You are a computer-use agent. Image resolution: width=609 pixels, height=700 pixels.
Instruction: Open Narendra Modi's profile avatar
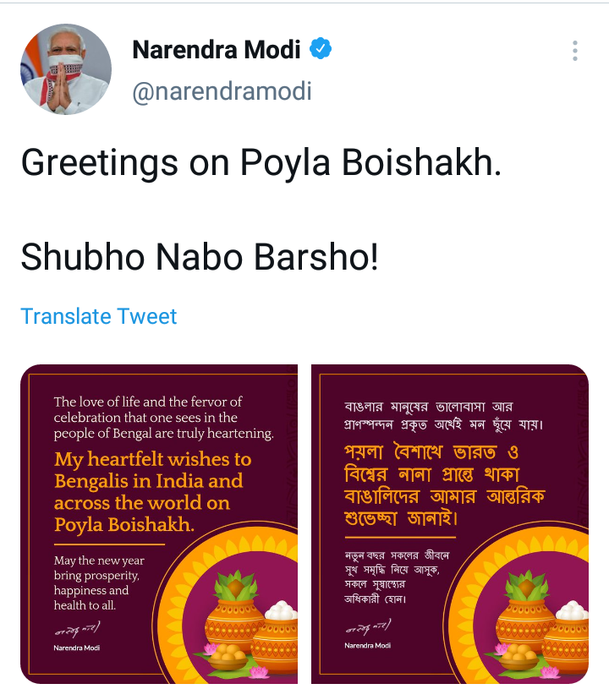pyautogui.click(x=66, y=69)
